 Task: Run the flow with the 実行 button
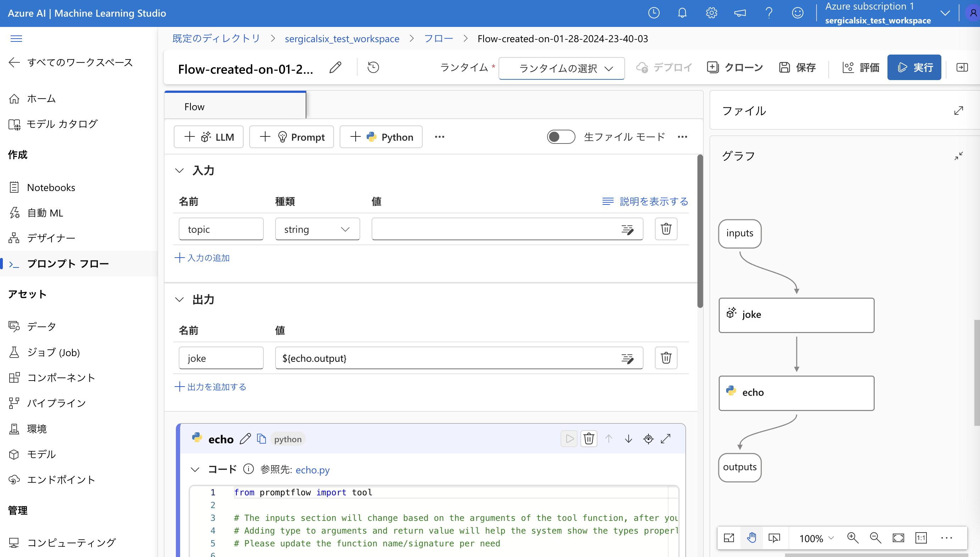914,67
